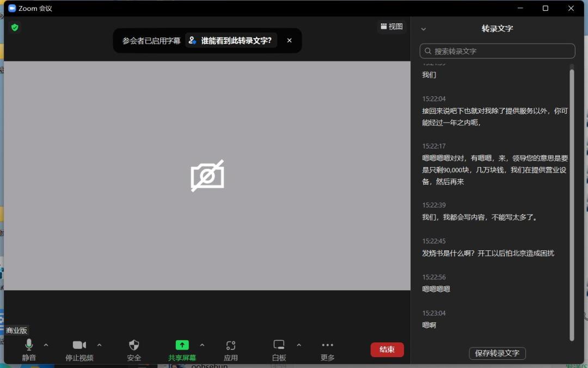Open the 视图 view layout menu

pos(391,27)
